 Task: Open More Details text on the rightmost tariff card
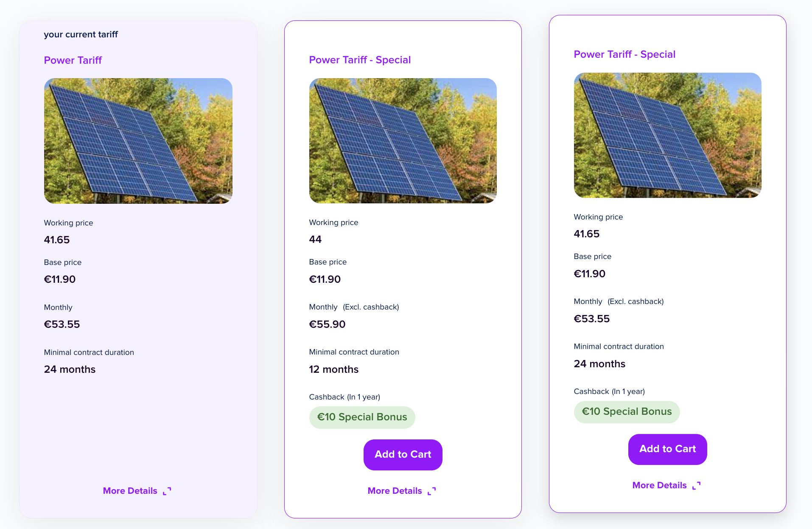pyautogui.click(x=659, y=485)
